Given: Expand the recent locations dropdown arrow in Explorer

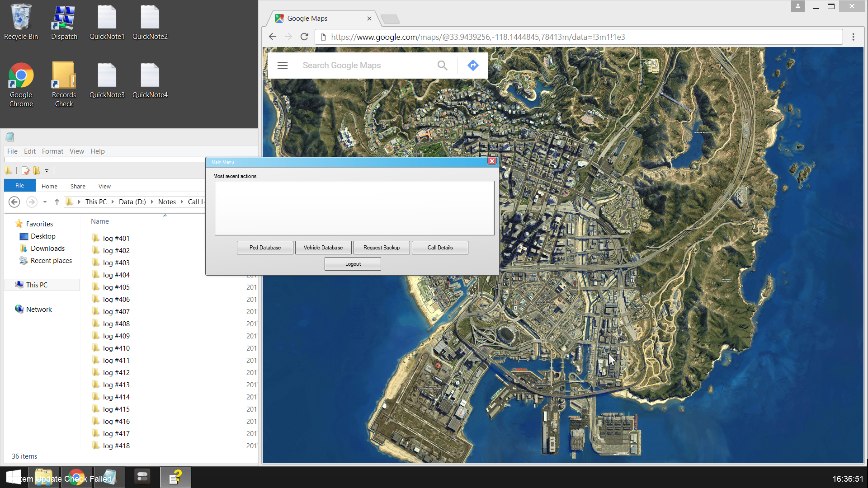Looking at the screenshot, I should (45, 202).
